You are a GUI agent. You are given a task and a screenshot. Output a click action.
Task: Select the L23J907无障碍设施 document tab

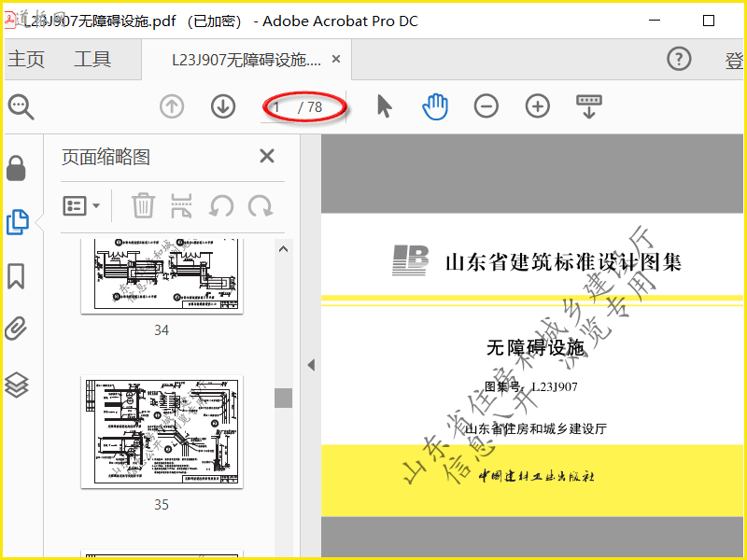(x=247, y=60)
